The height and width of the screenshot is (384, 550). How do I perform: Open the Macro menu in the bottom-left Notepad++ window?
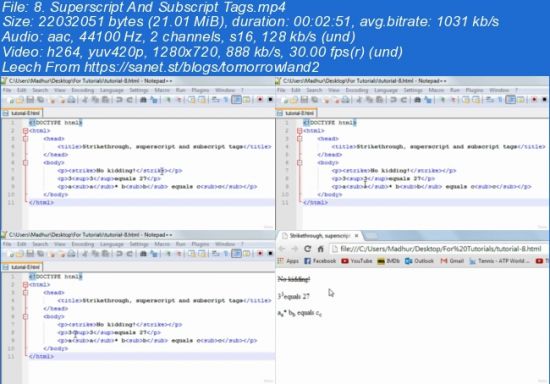tap(162, 244)
